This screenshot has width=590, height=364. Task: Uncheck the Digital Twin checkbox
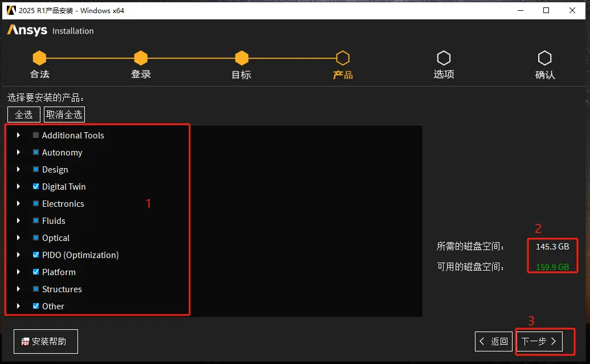coord(36,186)
